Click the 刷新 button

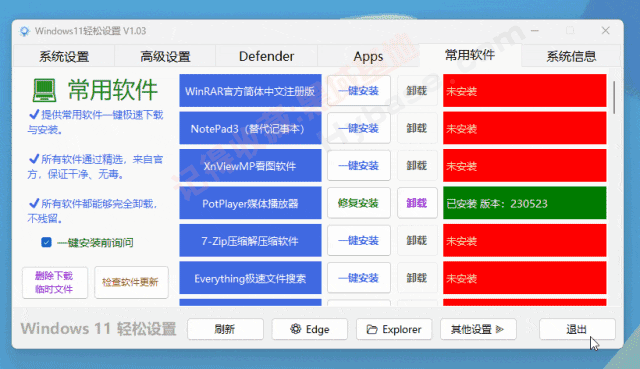pos(225,329)
